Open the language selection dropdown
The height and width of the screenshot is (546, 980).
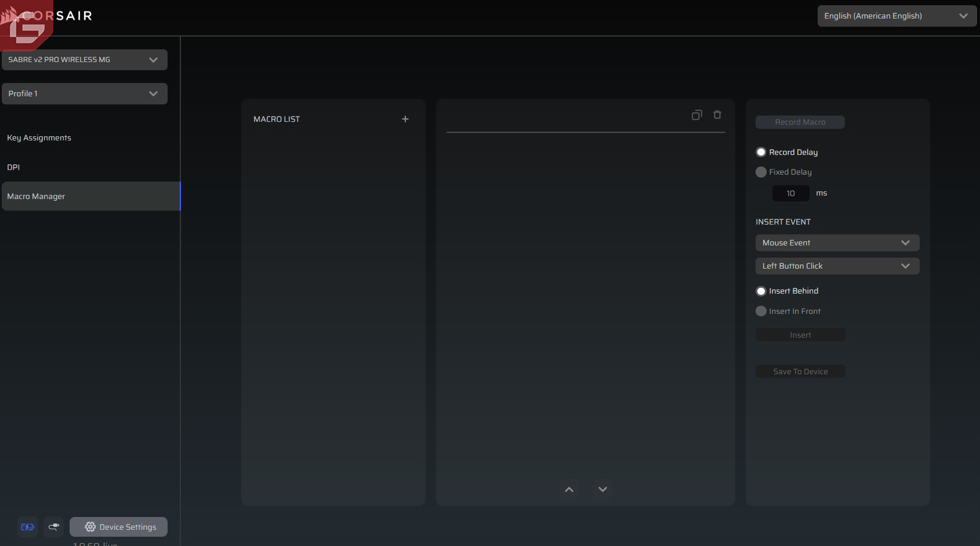coord(896,16)
